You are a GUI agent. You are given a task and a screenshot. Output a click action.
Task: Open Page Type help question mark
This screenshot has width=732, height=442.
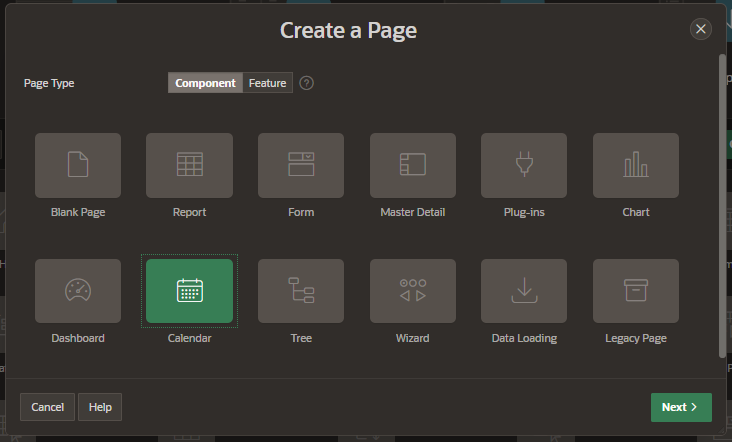coord(306,83)
